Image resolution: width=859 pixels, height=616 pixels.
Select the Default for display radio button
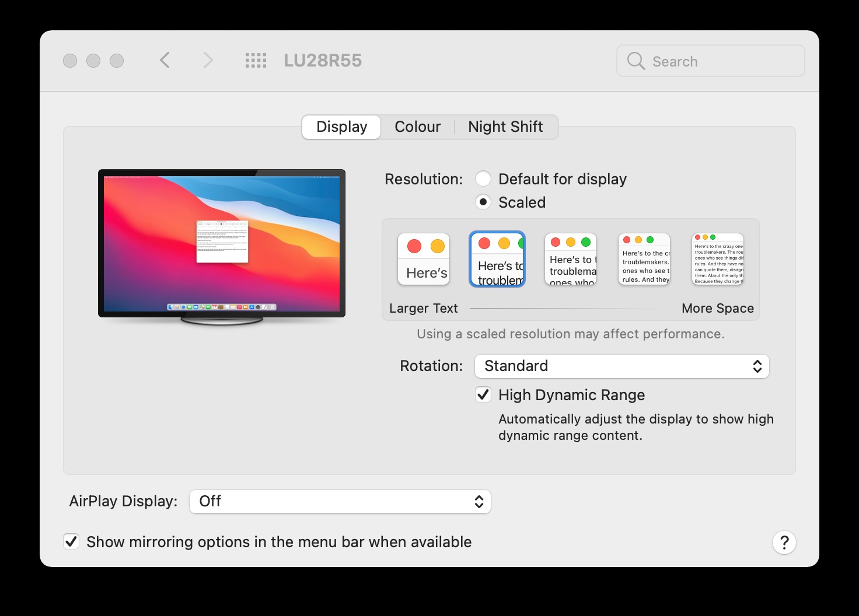click(x=483, y=179)
